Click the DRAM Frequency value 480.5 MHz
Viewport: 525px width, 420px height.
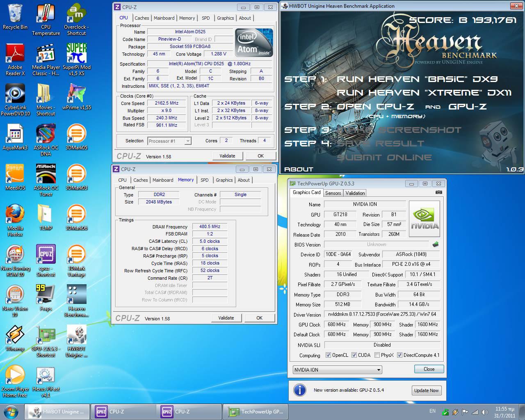(210, 226)
